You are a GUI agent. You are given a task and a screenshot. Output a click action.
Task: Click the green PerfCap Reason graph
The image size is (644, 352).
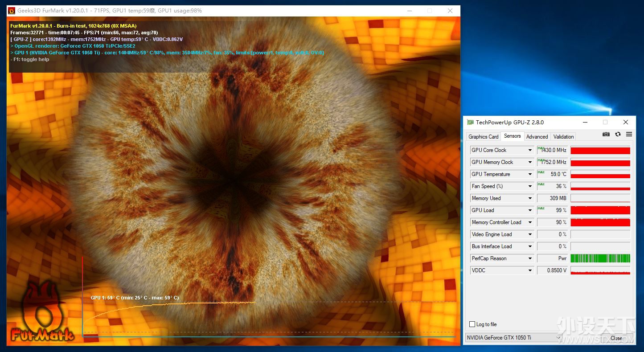600,258
